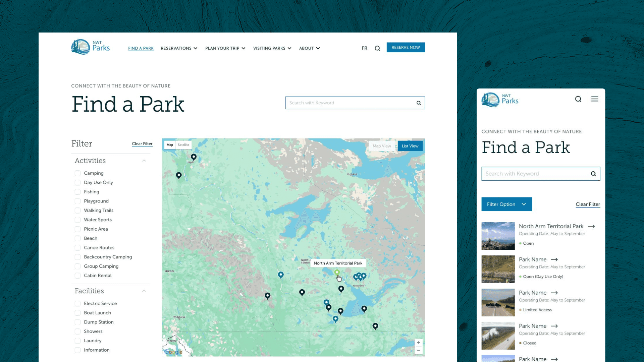This screenshot has height=362, width=644.
Task: Select the map pin near Inuvik
Action: 194,157
